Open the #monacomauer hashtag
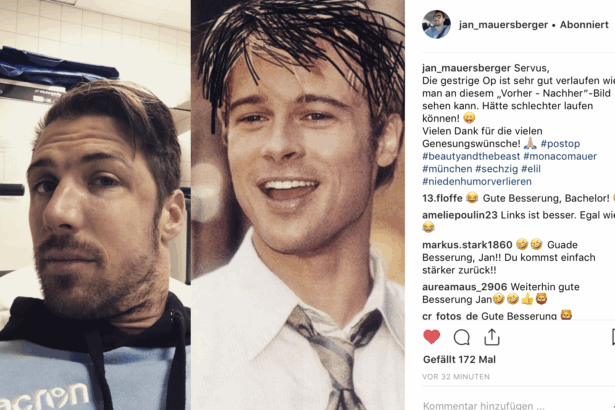 [560, 156]
